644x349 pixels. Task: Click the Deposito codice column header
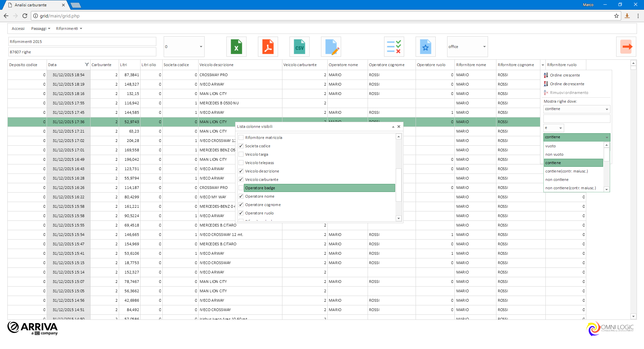(x=27, y=65)
